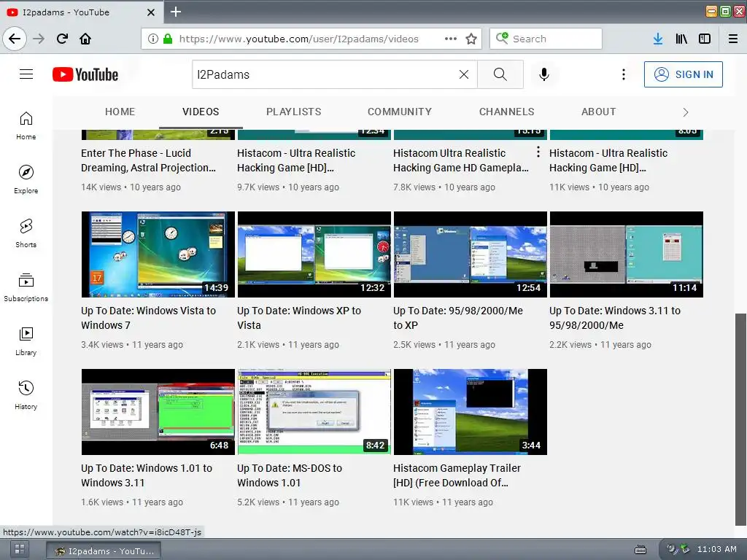Open Up To Date Windows 1.01 to 3.11 title

pos(146,475)
